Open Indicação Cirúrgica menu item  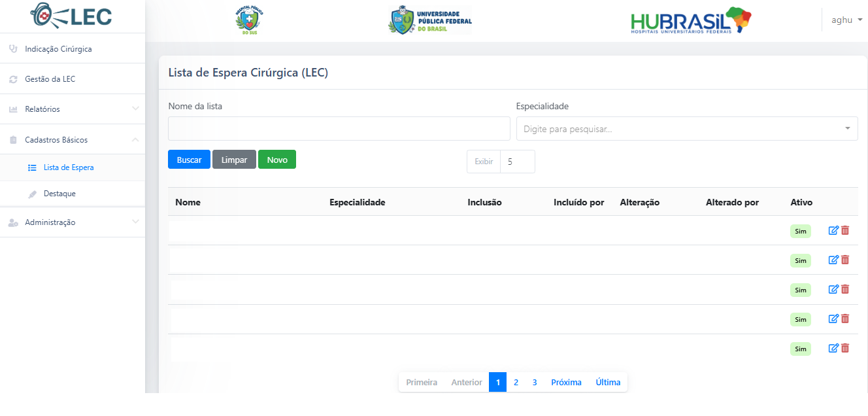pos(73,49)
